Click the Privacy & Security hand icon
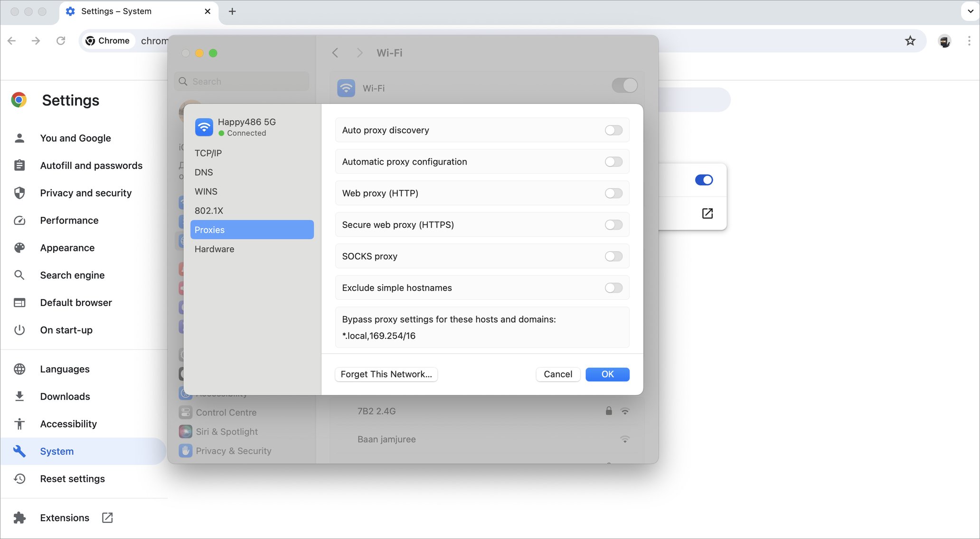This screenshot has height=539, width=980. [186, 451]
